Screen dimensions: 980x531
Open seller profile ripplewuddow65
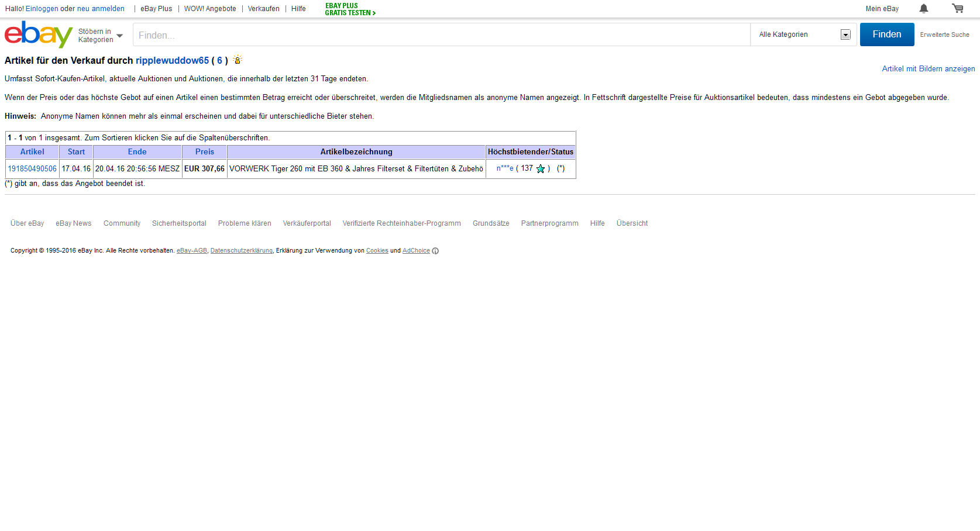click(x=172, y=60)
